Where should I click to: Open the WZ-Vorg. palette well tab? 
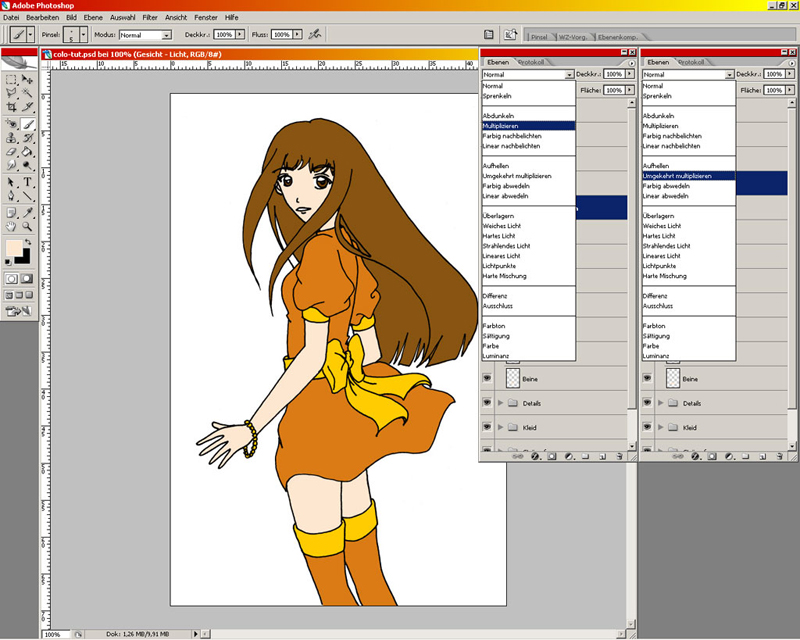(572, 37)
